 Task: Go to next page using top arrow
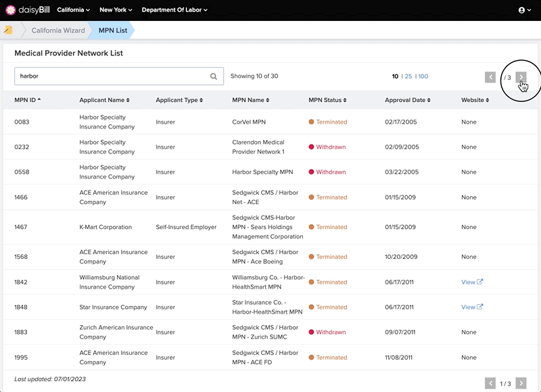point(521,77)
